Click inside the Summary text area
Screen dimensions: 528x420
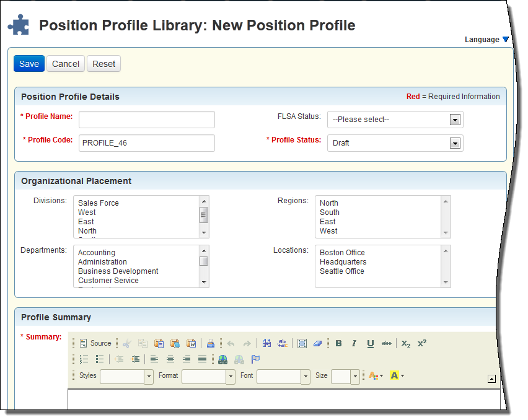click(x=284, y=399)
